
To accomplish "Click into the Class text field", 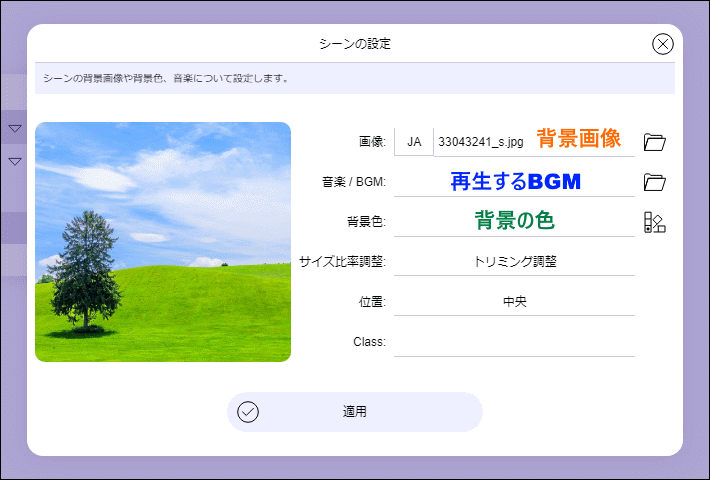I will pyautogui.click(x=514, y=342).
